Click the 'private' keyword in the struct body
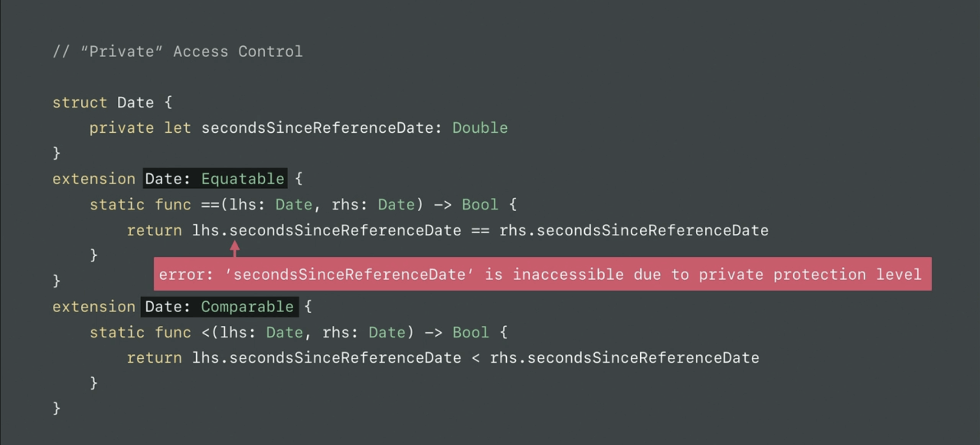 tap(122, 128)
